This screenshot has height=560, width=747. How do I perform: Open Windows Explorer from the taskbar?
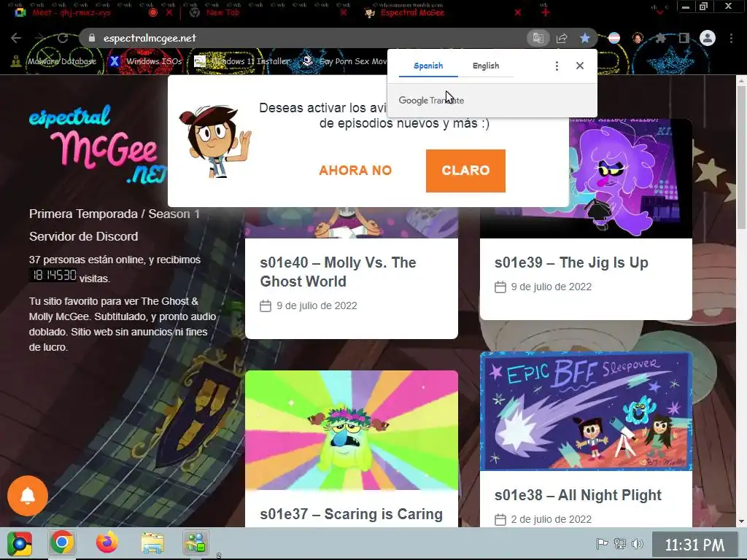(x=152, y=542)
